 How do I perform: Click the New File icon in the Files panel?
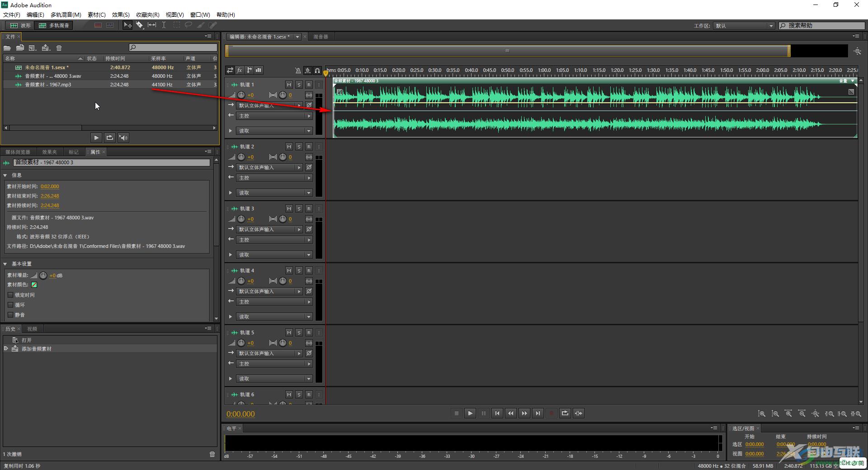tap(33, 48)
